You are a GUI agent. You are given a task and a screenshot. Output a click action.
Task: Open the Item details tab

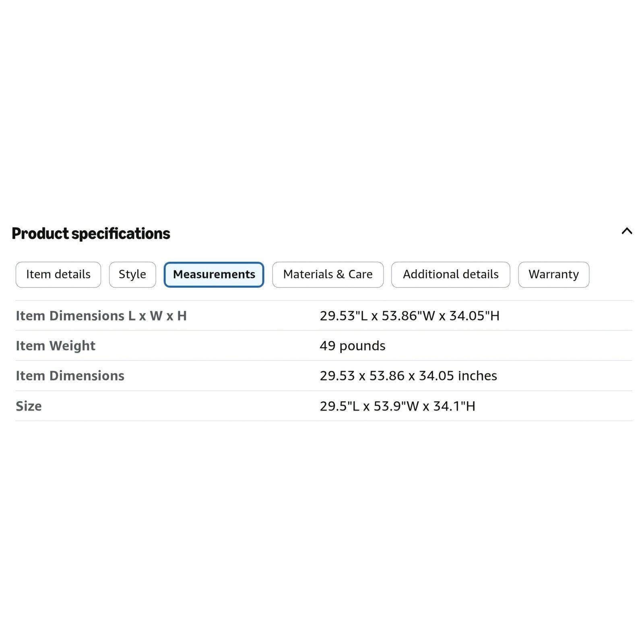(x=58, y=275)
